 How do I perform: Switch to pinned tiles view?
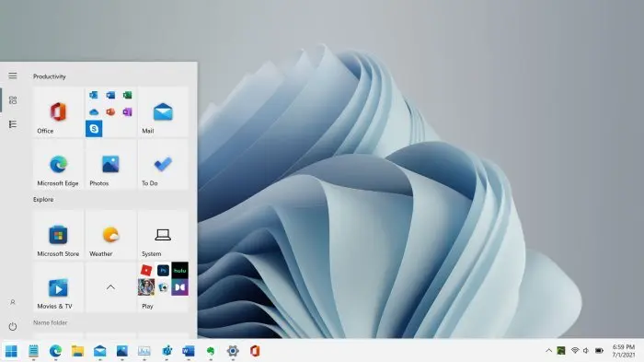[x=13, y=100]
